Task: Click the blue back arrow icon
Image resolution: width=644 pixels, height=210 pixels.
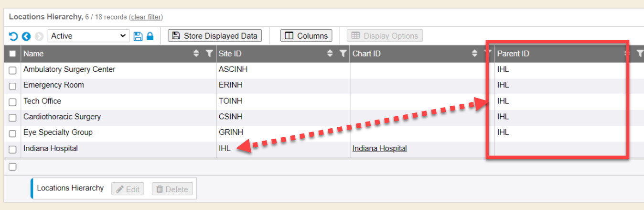Action: pyautogui.click(x=26, y=36)
